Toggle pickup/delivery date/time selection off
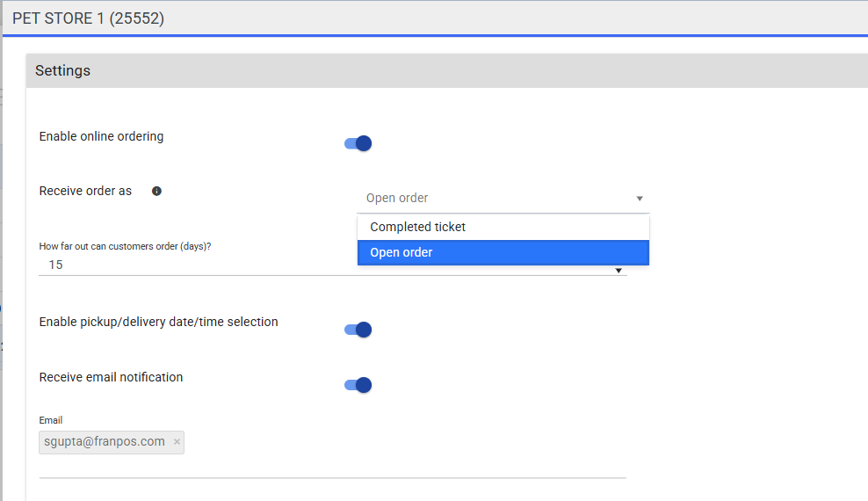Screen dimensions: 868x501 click(358, 330)
